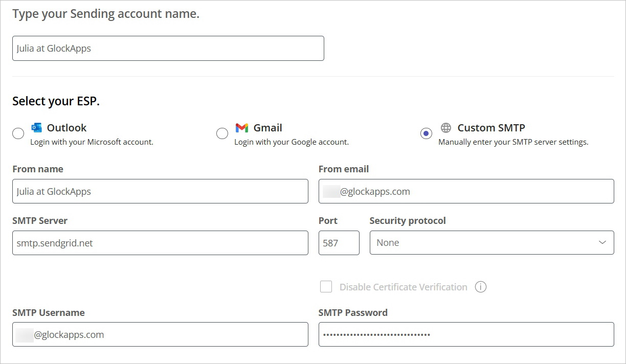Select the Custom SMTP radio button
This screenshot has width=626, height=364.
[x=426, y=133]
